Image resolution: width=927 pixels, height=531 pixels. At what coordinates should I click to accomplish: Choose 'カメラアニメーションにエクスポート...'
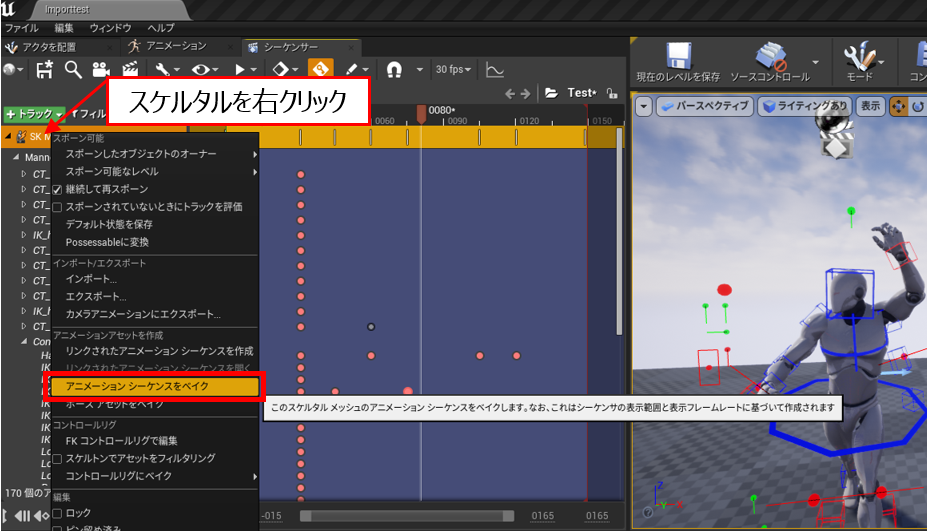pyautogui.click(x=155, y=314)
